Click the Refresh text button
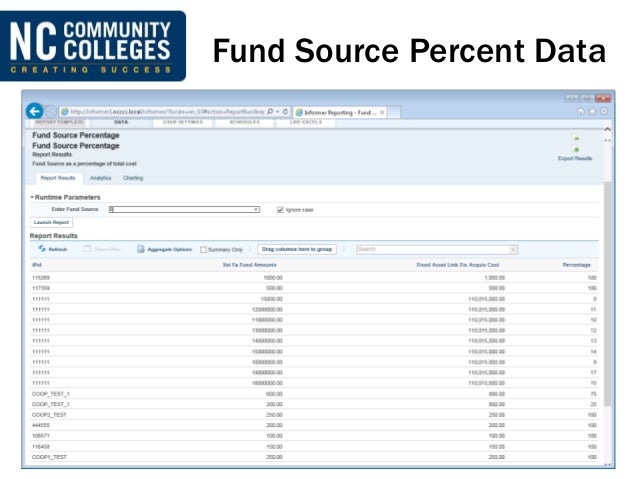This screenshot has height=479, width=638. pyautogui.click(x=58, y=249)
